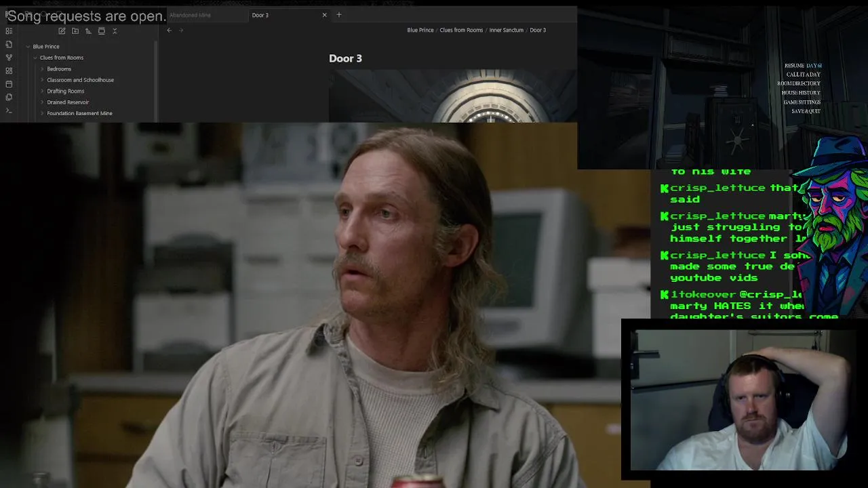Open House History in game menu
The width and height of the screenshot is (868, 488).
click(x=801, y=93)
